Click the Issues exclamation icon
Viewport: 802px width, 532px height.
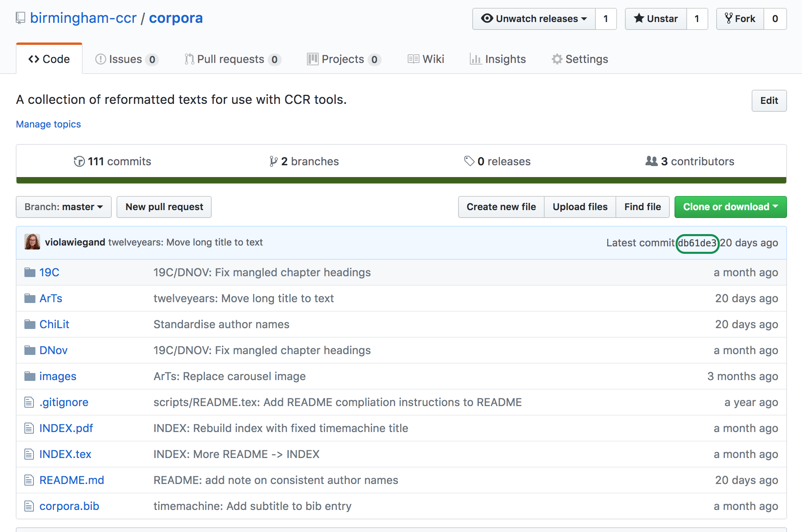tap(101, 59)
